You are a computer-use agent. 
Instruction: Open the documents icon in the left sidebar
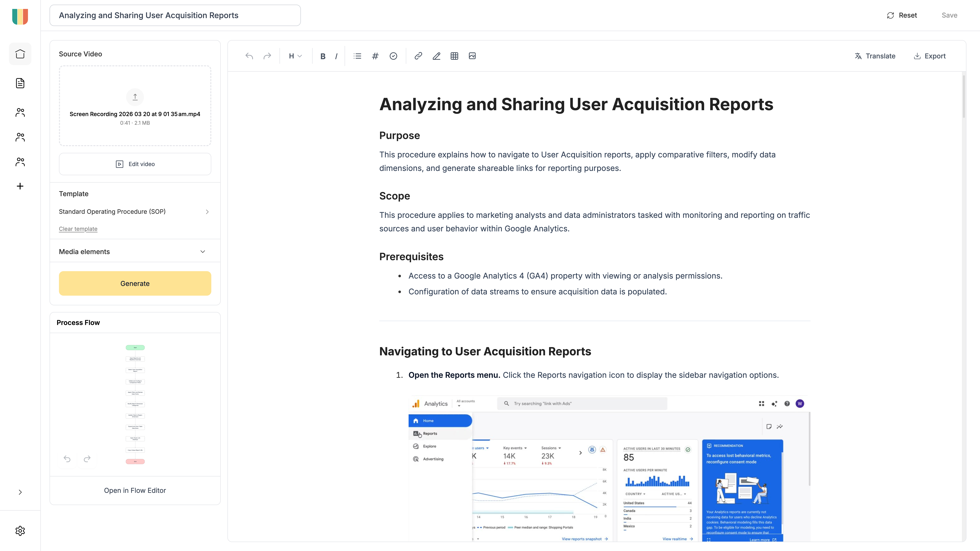20,83
